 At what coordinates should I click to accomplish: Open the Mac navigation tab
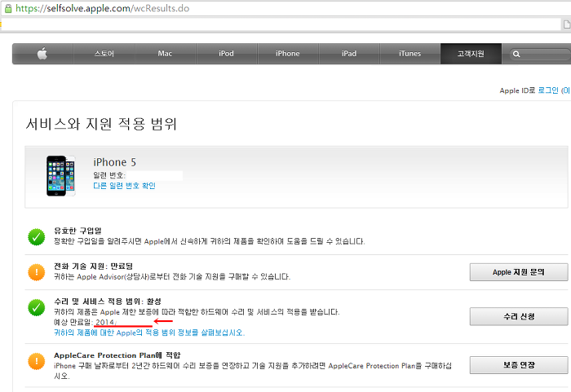pyautogui.click(x=165, y=54)
